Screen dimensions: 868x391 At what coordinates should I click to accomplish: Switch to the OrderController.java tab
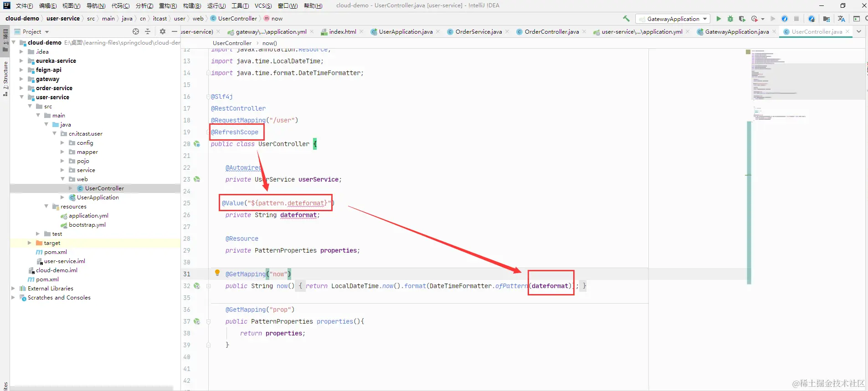point(551,31)
